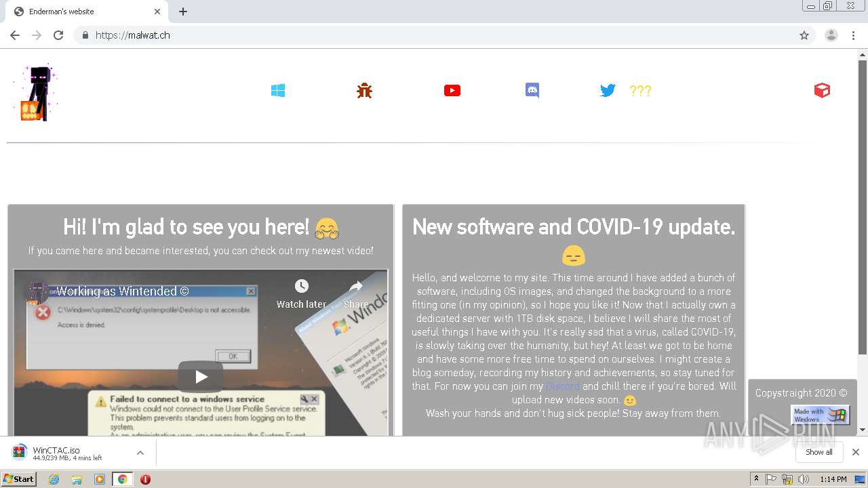Switch to Chrome taskbar button
868x488 pixels.
point(123,479)
